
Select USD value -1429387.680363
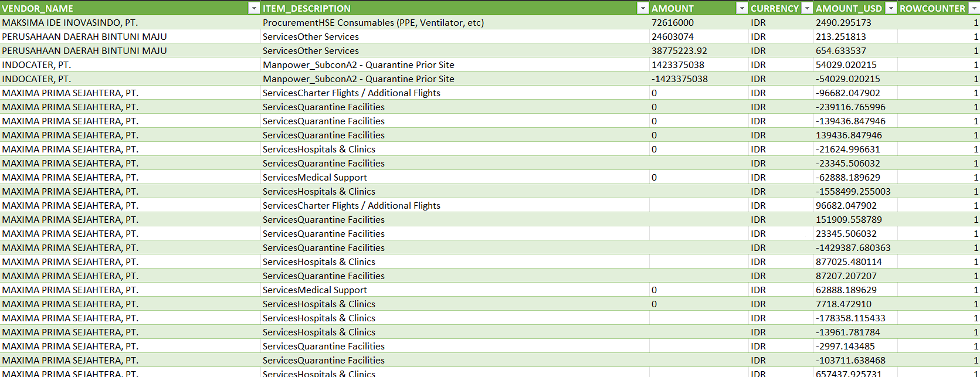856,247
